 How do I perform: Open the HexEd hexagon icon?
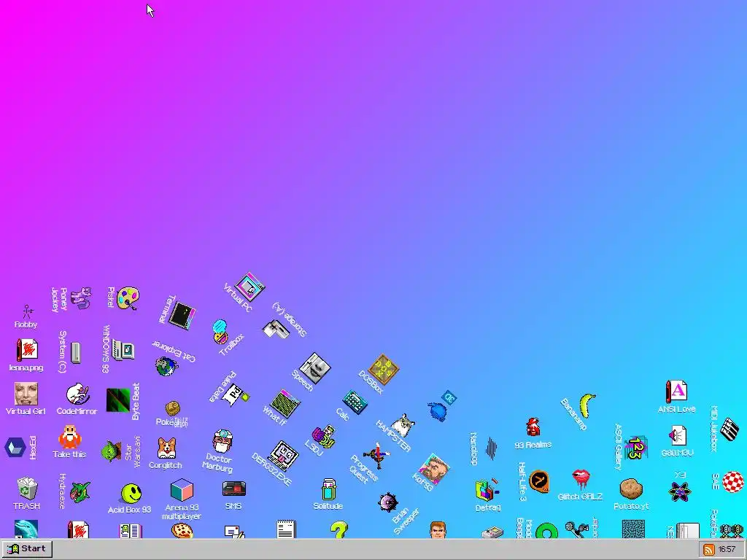coord(15,448)
